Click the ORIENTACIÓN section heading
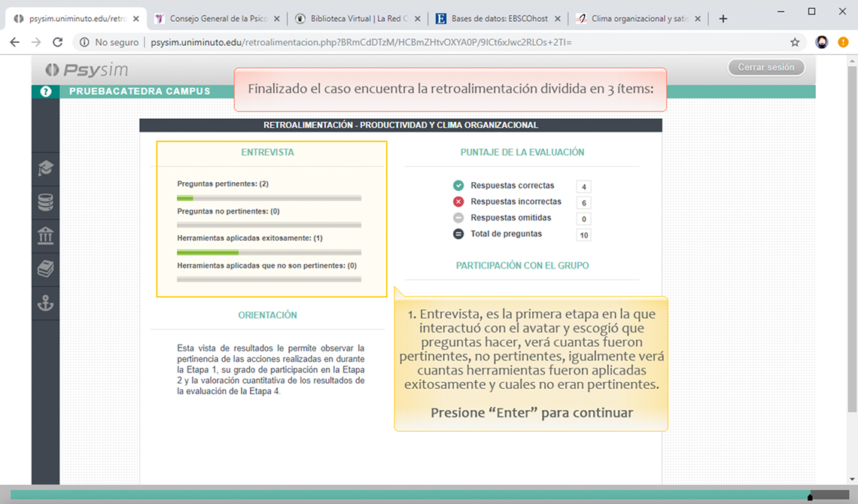This screenshot has height=504, width=858. [268, 315]
